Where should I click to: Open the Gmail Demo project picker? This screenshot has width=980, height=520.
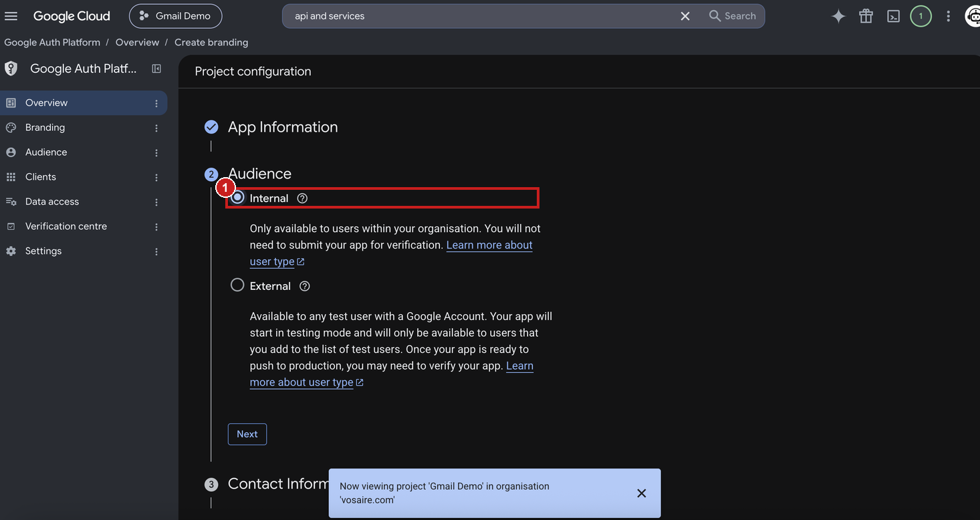pyautogui.click(x=175, y=16)
